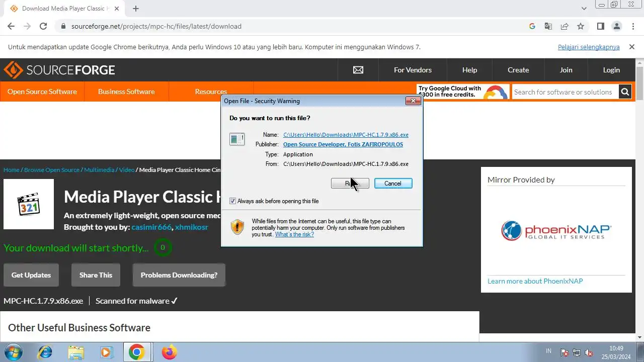
Task: Click the translate page icon
Action: [x=548, y=26]
